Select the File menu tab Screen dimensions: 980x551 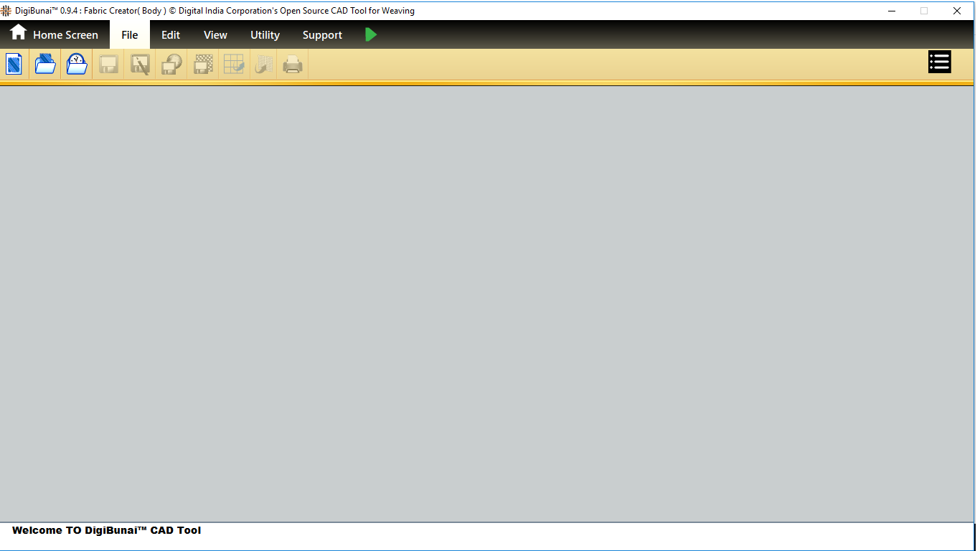click(130, 34)
